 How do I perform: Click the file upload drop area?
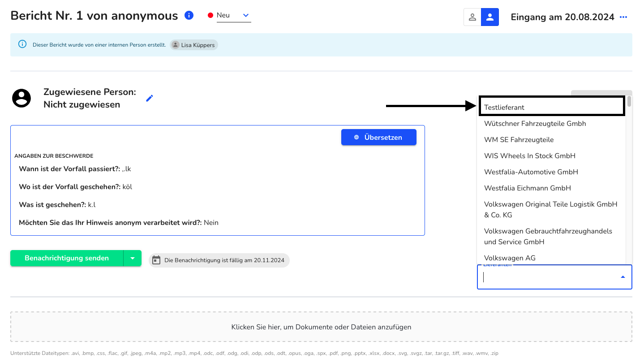pos(321,327)
